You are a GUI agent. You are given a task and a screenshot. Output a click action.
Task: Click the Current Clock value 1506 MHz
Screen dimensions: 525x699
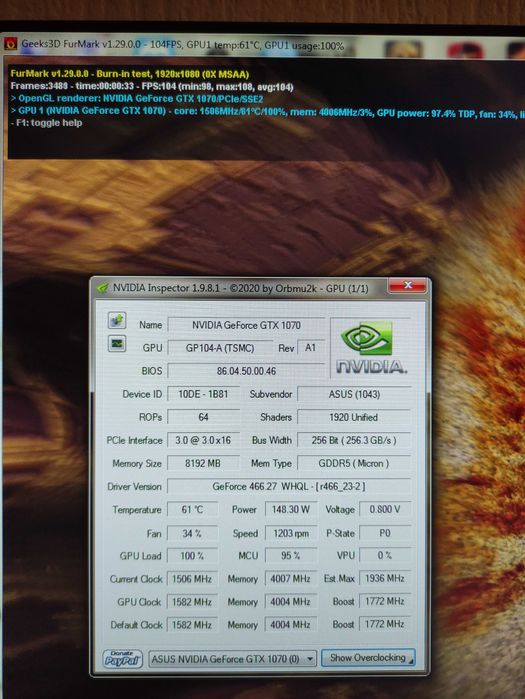(x=193, y=579)
